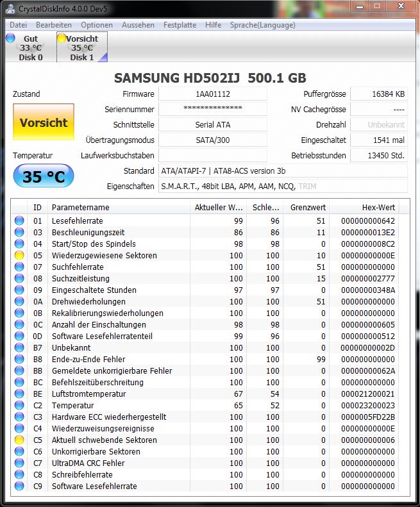Click the Hex-Wert column header

[x=364, y=207]
